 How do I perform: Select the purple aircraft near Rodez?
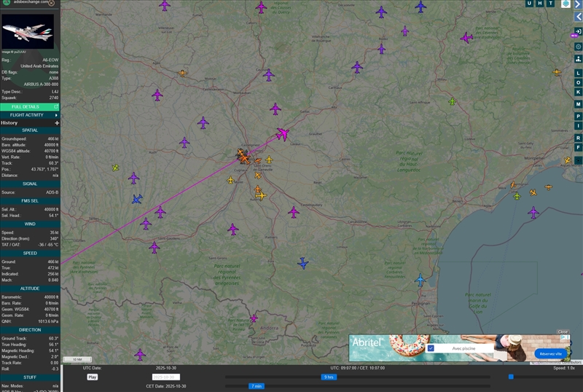click(x=381, y=49)
